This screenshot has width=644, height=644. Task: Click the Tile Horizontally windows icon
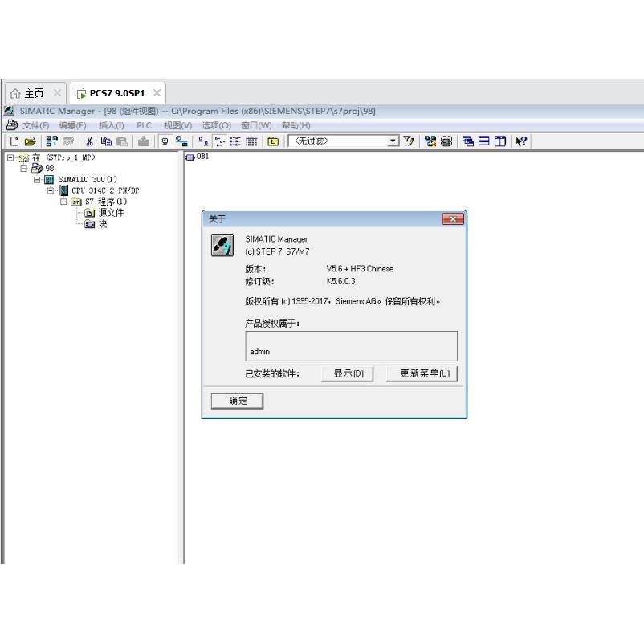[484, 141]
